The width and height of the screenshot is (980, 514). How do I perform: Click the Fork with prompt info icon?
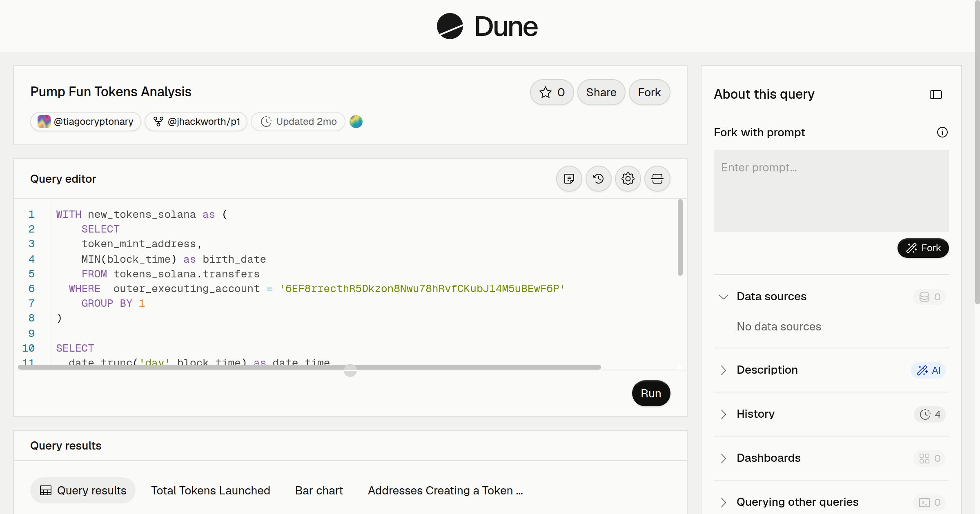(942, 132)
